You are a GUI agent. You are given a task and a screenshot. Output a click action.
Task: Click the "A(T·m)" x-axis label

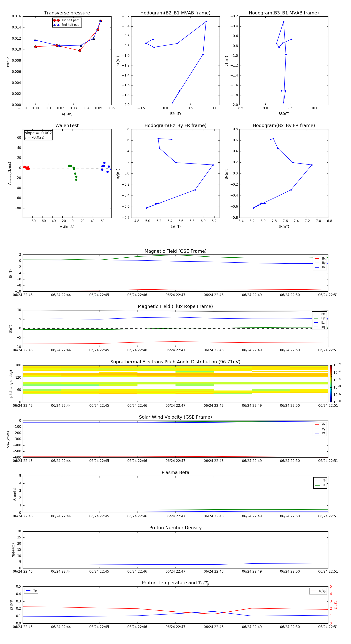tap(67, 114)
